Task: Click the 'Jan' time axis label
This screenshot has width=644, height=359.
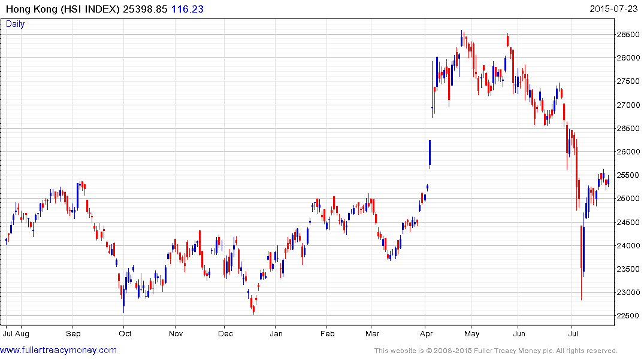Action: click(x=276, y=333)
